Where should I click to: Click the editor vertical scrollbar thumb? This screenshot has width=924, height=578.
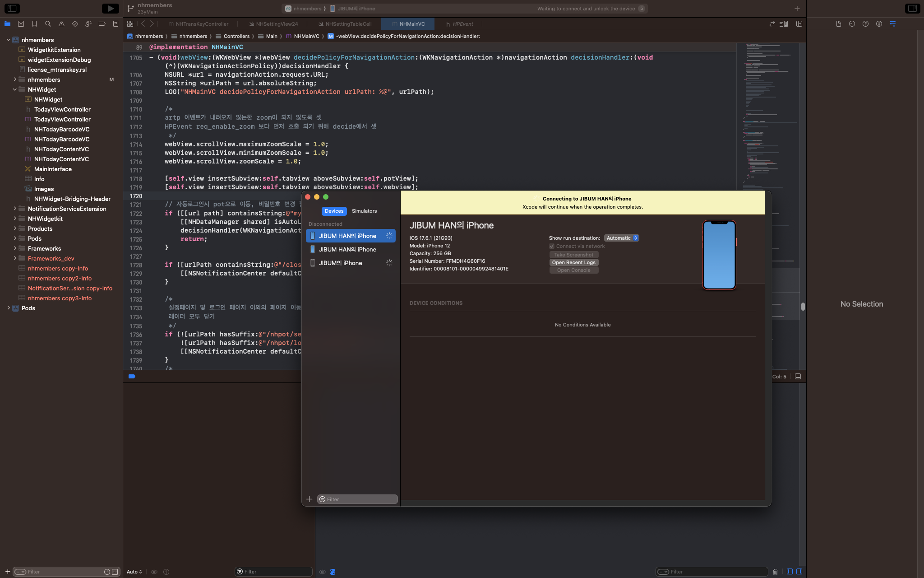pos(803,307)
